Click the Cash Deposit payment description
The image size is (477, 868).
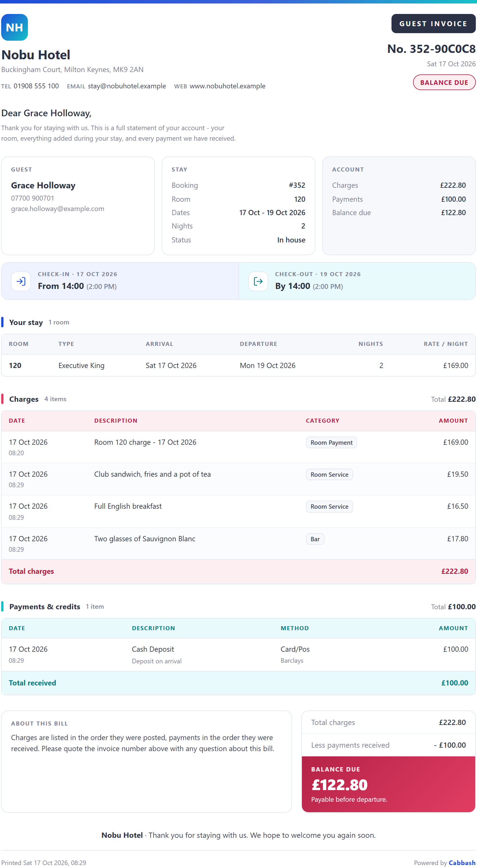(153, 649)
